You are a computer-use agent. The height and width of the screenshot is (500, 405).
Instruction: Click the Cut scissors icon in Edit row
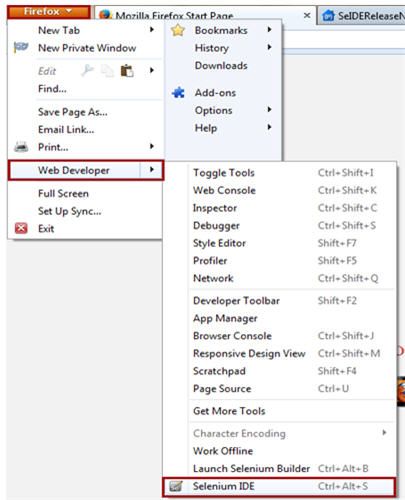[x=87, y=70]
